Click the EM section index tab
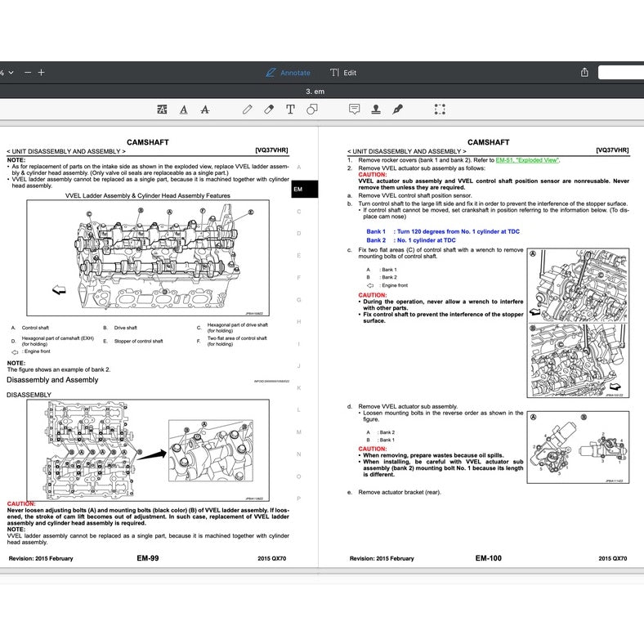 tap(305, 190)
